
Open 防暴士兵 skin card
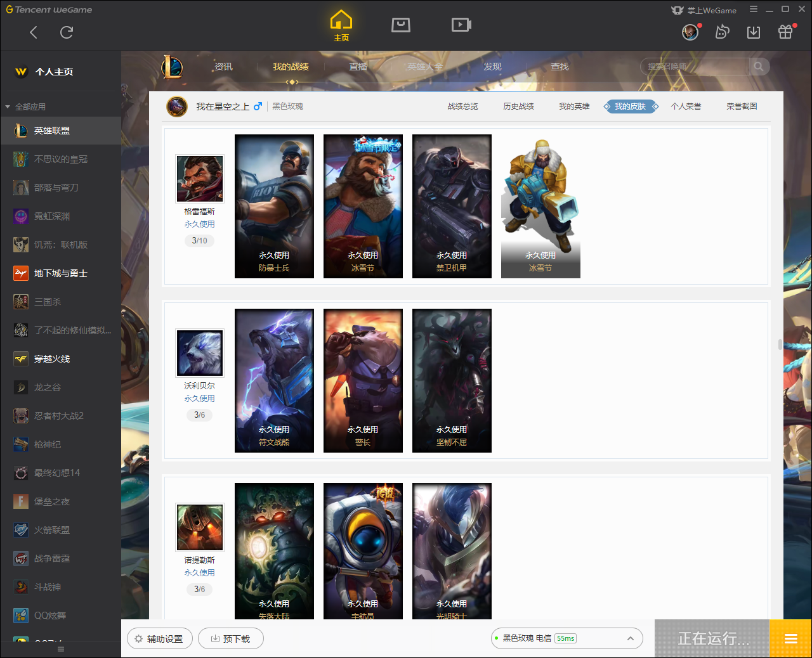click(x=274, y=206)
